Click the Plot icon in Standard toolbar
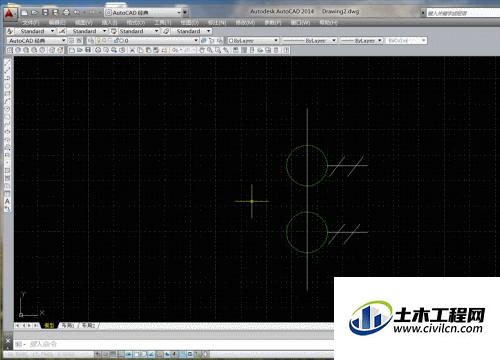Image resolution: width=500 pixels, height=360 pixels. click(98, 50)
